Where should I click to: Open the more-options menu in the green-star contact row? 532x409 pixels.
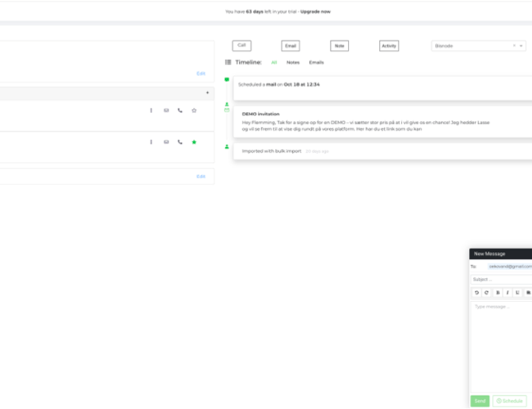click(151, 142)
